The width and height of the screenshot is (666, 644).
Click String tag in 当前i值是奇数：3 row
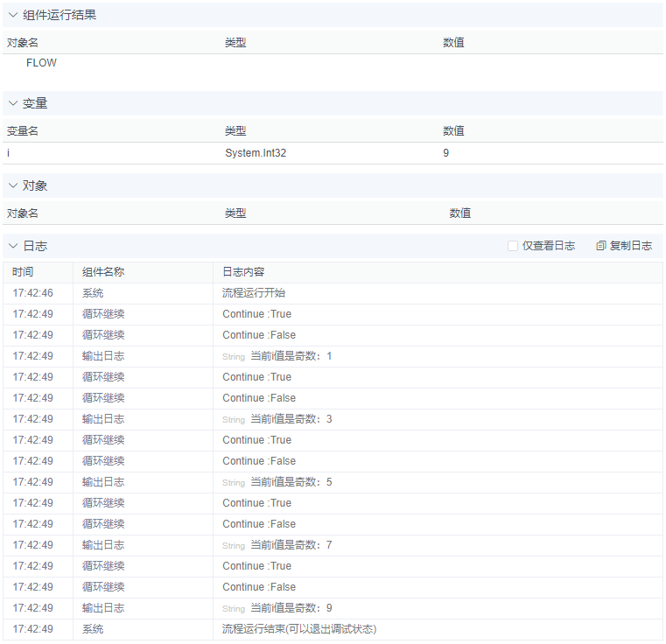pos(234,420)
